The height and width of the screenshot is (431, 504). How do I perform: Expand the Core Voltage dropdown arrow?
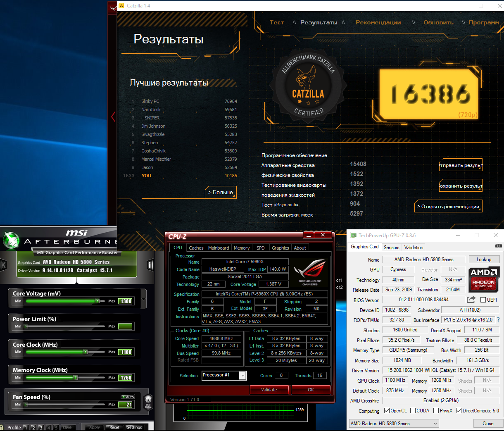143,299
